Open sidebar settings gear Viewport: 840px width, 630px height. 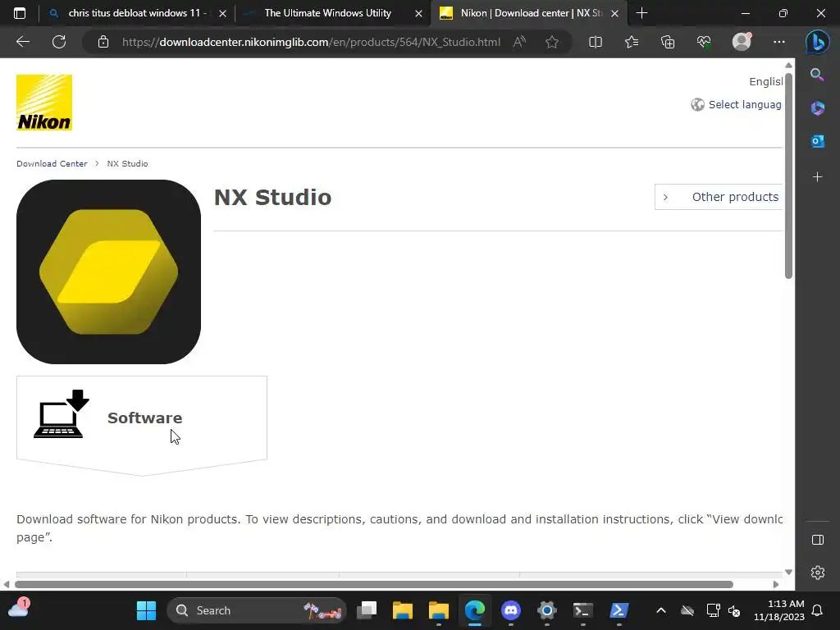pos(818,573)
